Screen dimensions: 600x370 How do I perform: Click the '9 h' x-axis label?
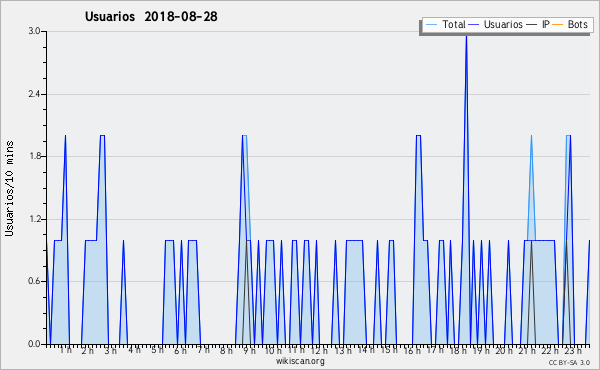point(249,351)
